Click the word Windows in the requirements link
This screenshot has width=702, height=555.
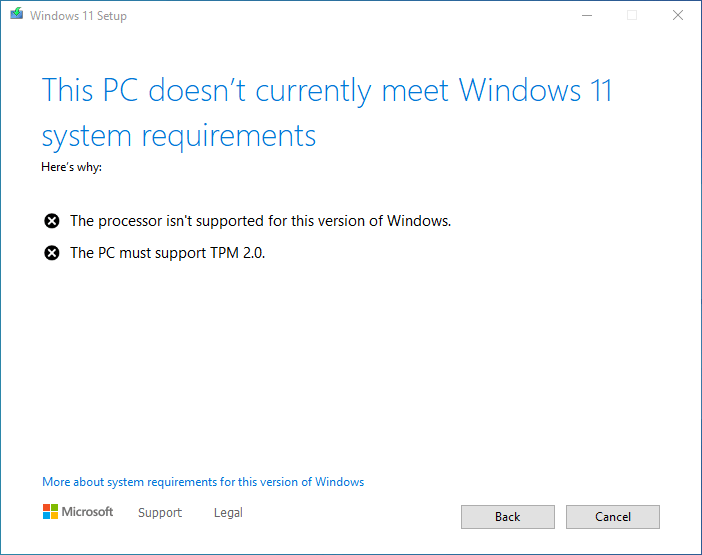(x=339, y=482)
